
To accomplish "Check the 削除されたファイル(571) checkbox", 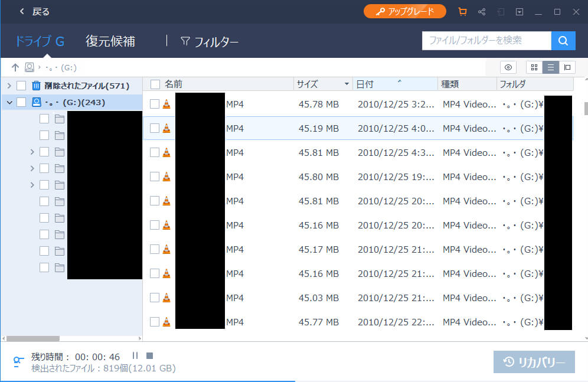I will (21, 86).
